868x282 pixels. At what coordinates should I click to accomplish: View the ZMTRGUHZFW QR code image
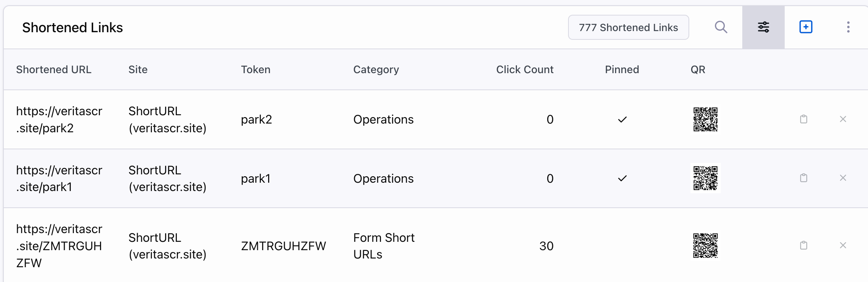coord(705,246)
